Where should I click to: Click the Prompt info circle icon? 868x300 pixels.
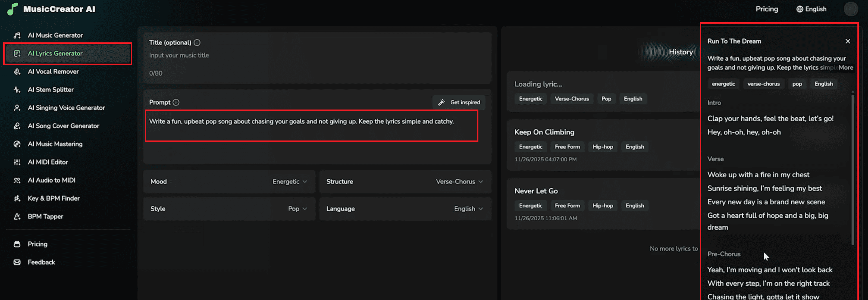click(x=176, y=102)
